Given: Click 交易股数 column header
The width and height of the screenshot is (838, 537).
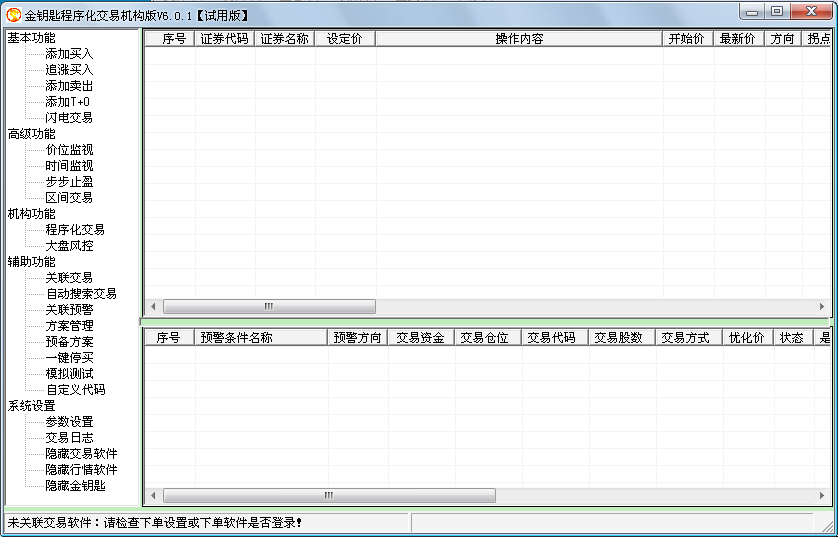Looking at the screenshot, I should pyautogui.click(x=622, y=338).
